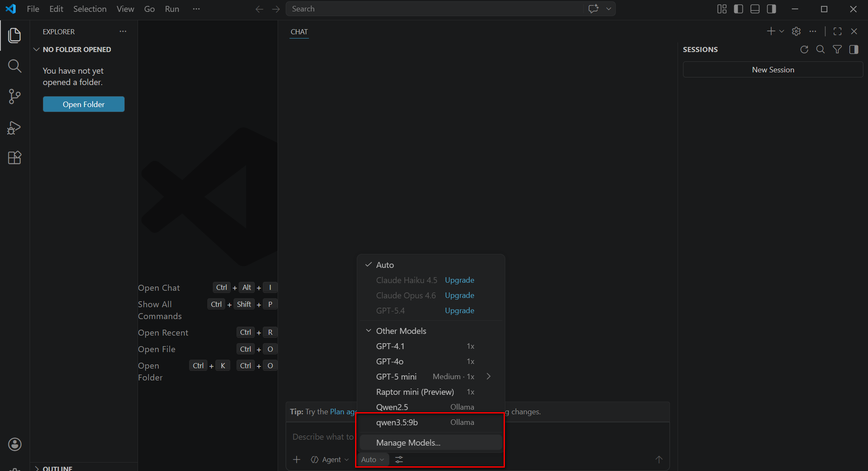
Task: Open the Source Control view
Action: pyautogui.click(x=14, y=96)
